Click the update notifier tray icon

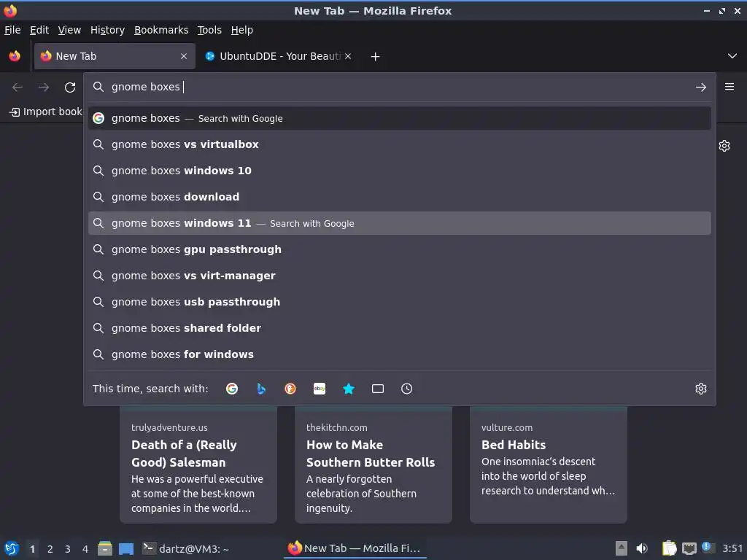click(x=708, y=548)
